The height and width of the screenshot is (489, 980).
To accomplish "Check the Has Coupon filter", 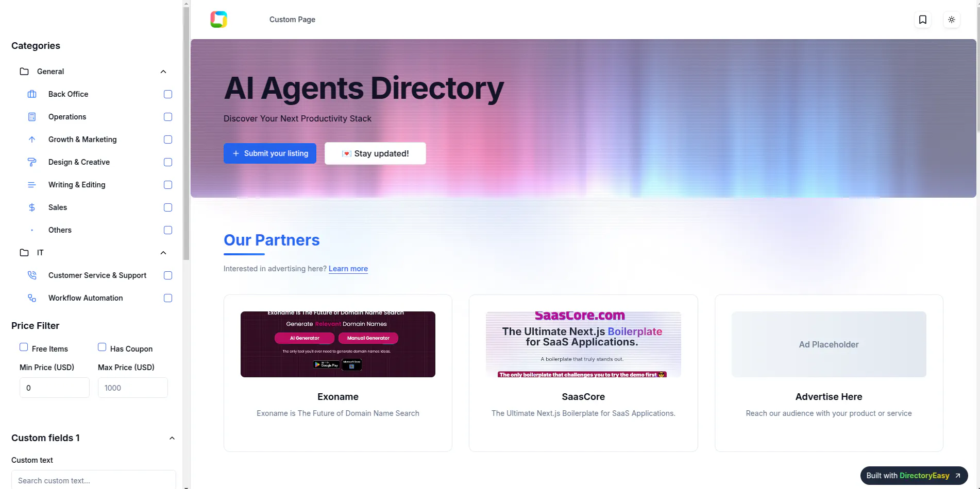I will coord(103,347).
